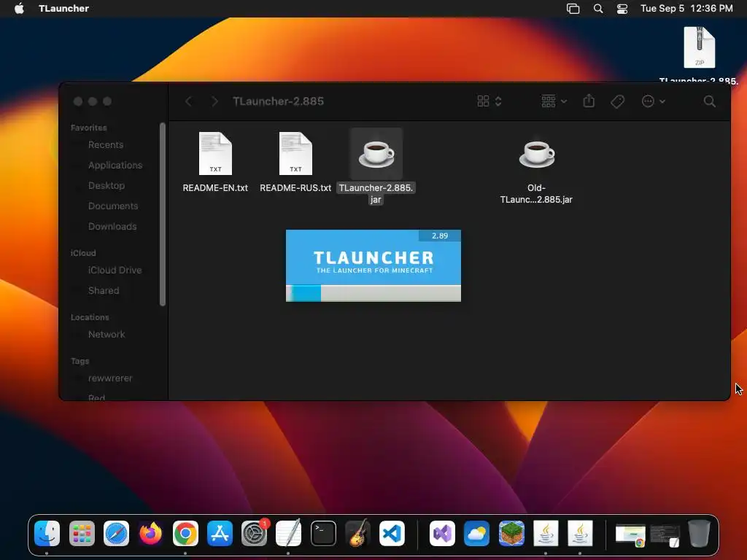Click the TLauncher splash screen banner
Image resolution: width=747 pixels, height=560 pixels.
(373, 257)
